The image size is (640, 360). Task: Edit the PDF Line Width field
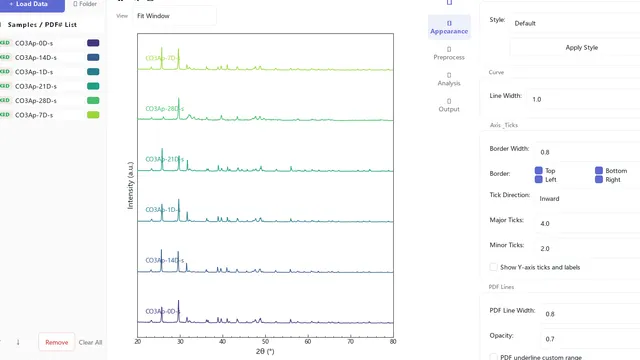tap(591, 314)
